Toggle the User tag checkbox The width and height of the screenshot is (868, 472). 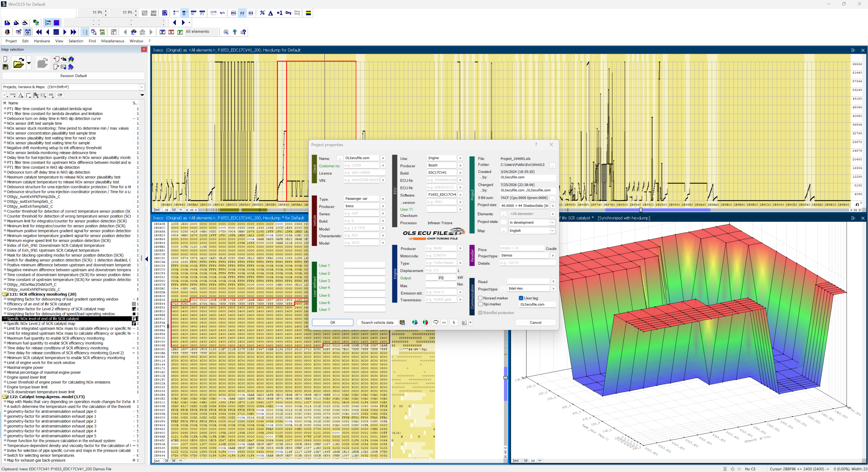coord(521,298)
